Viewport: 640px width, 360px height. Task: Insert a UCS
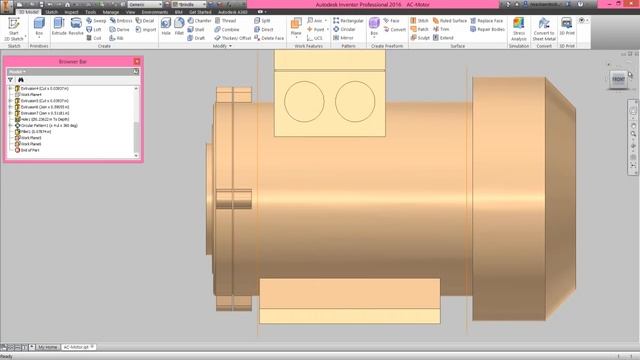[315, 38]
